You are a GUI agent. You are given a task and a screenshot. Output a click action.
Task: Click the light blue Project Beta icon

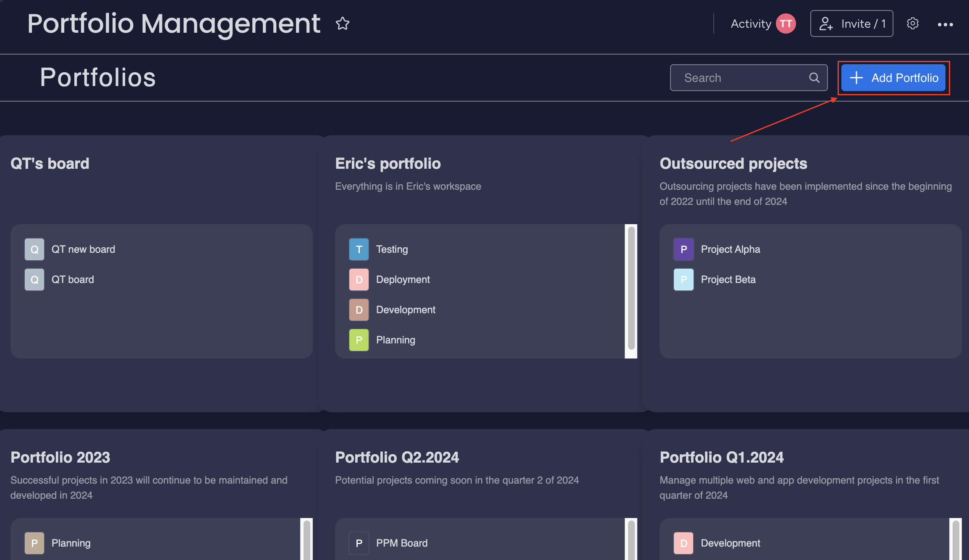point(683,280)
